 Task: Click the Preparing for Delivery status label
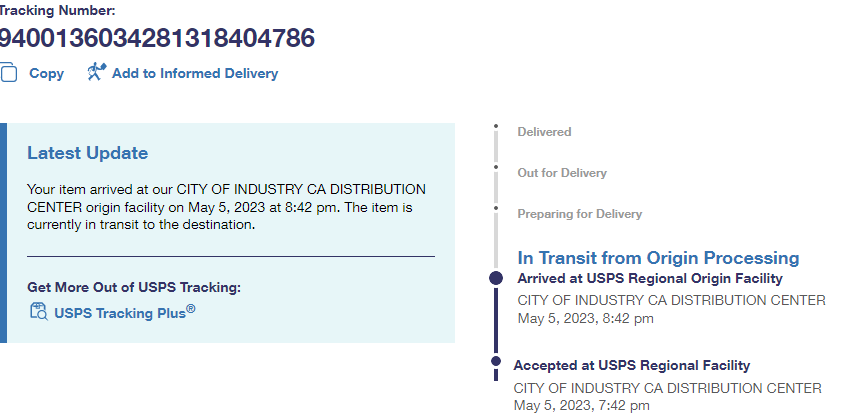(x=579, y=214)
